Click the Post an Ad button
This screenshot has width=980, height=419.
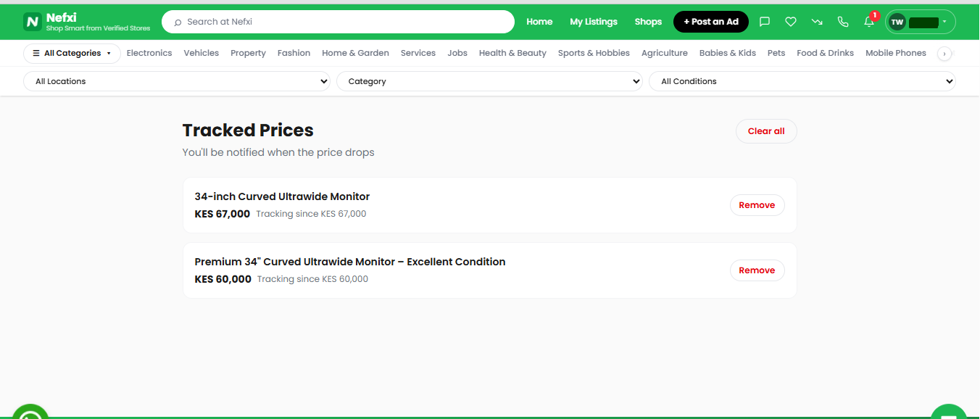click(x=711, y=22)
